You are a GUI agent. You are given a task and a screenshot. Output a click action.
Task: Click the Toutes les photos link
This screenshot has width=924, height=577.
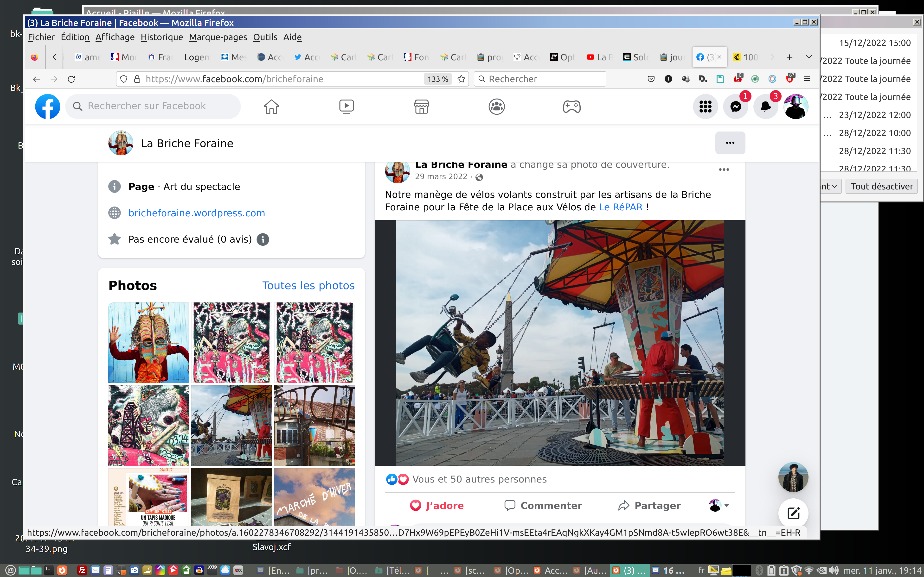coord(308,285)
